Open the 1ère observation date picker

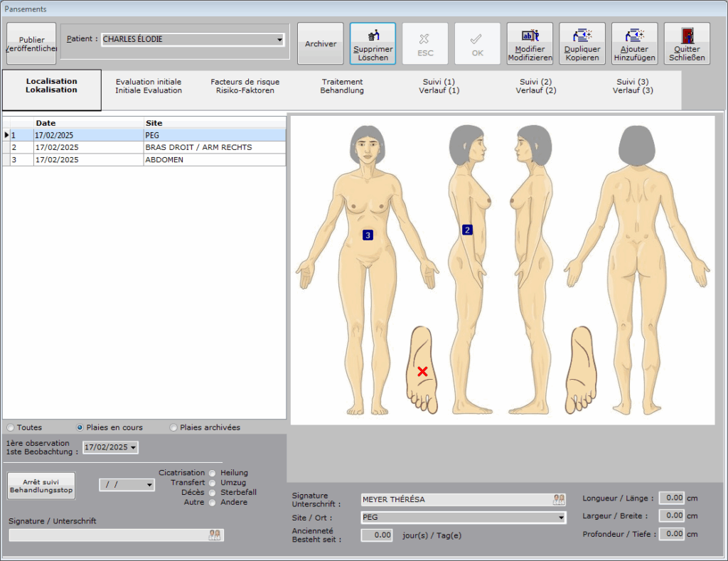click(x=134, y=448)
